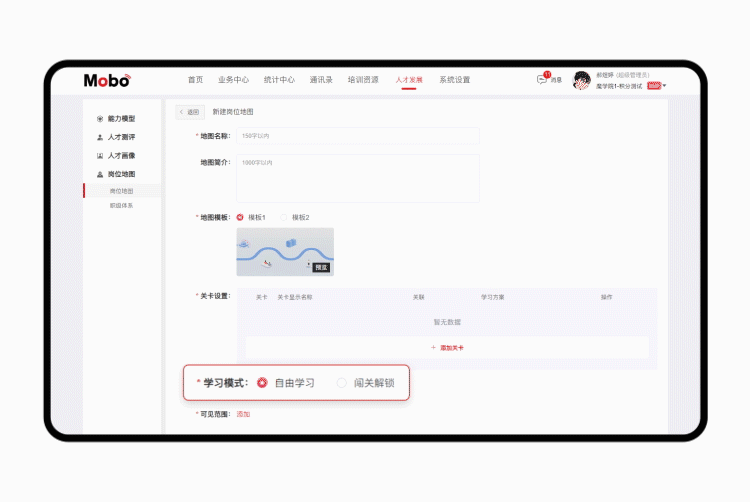Image resolution: width=750 pixels, height=502 pixels.
Task: Click the 添加 link for 可见范围
Action: 243,414
